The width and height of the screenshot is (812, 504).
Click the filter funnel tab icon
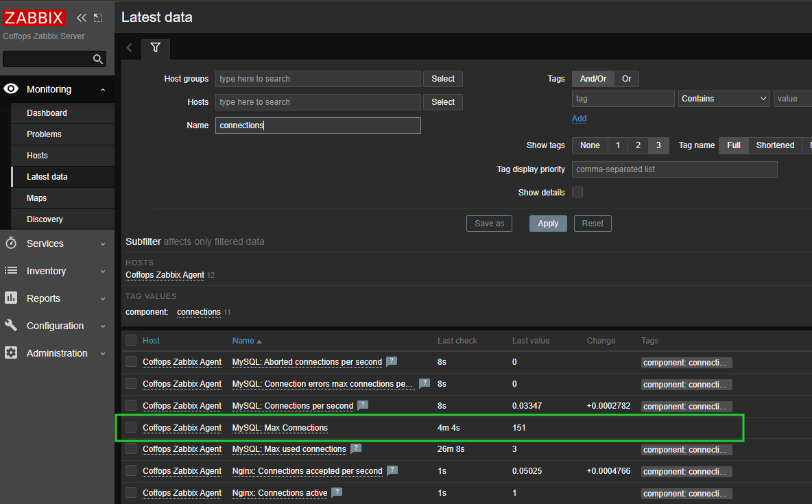point(155,49)
